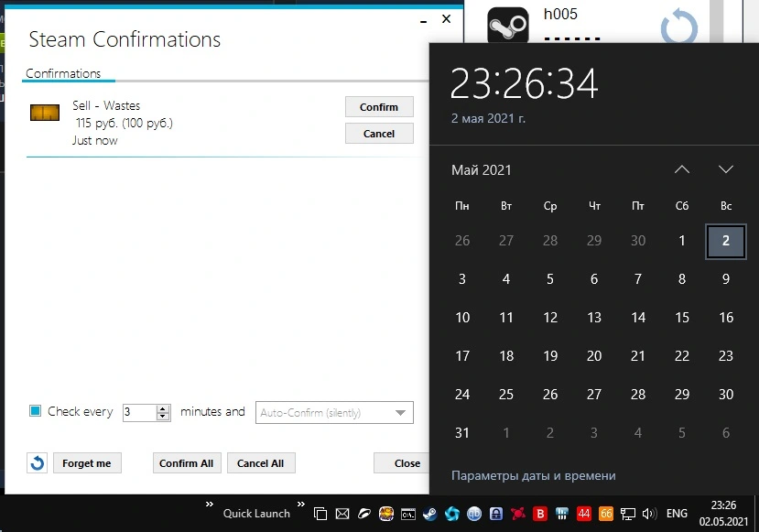759x532 pixels.
Task: Select May 31 in the calendar
Action: (x=462, y=433)
